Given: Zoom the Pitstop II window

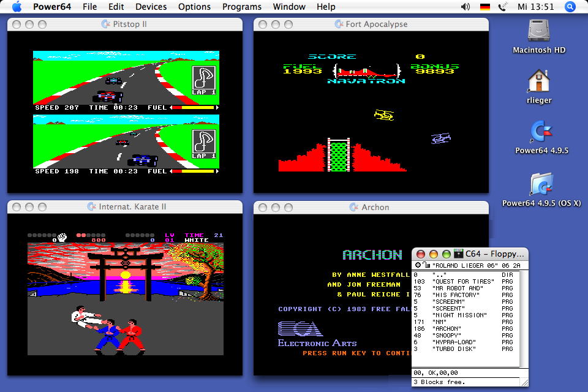Looking at the screenshot, I should point(42,24).
